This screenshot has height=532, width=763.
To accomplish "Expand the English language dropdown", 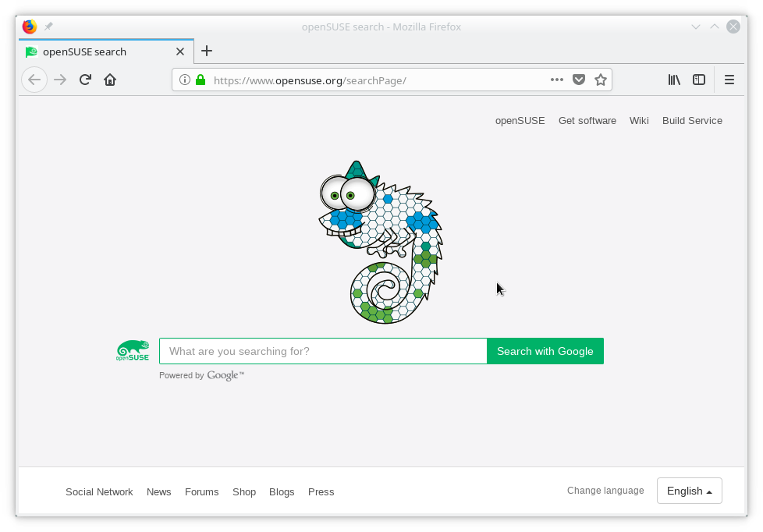I will point(689,491).
